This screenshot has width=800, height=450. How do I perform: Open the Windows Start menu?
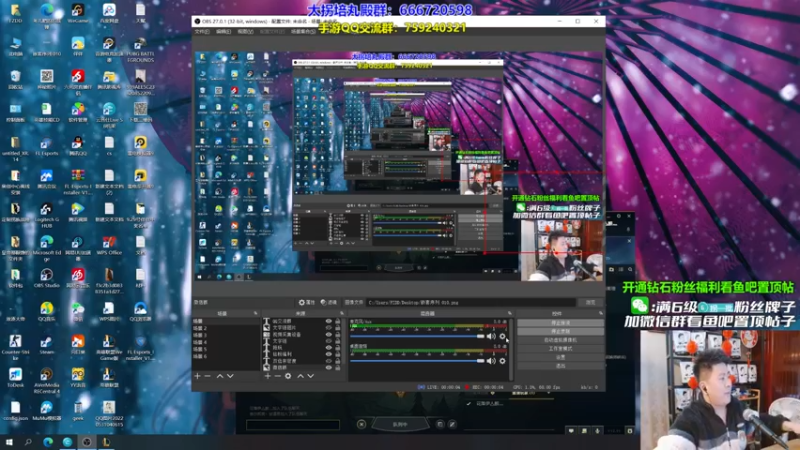9,442
